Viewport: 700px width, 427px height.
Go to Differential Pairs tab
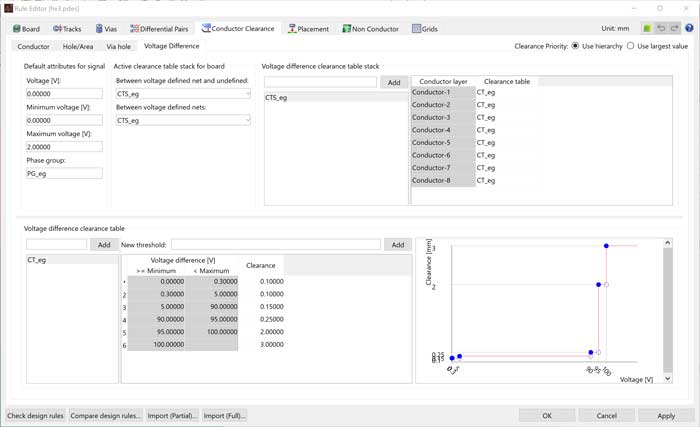tap(159, 29)
